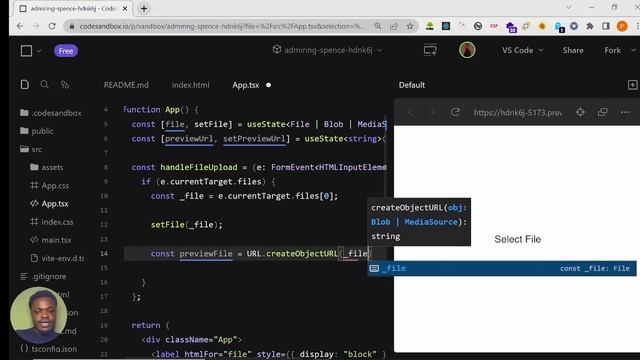Open main.tsx in the file tree

coord(51,240)
